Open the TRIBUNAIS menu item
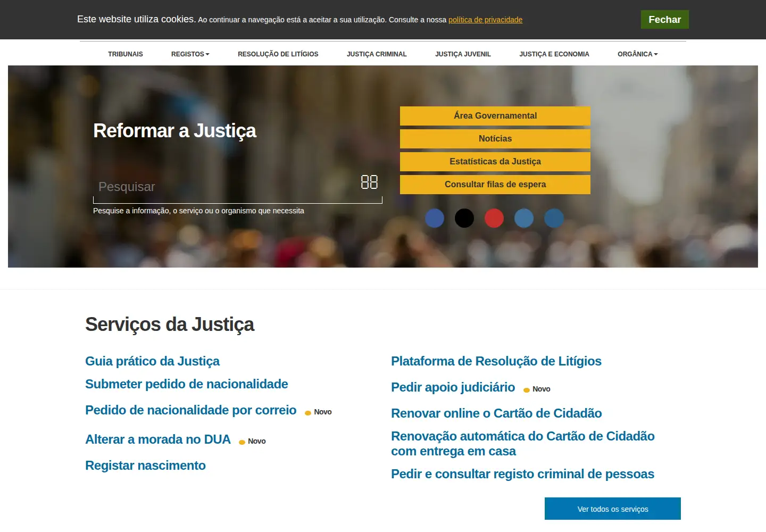 click(x=126, y=54)
